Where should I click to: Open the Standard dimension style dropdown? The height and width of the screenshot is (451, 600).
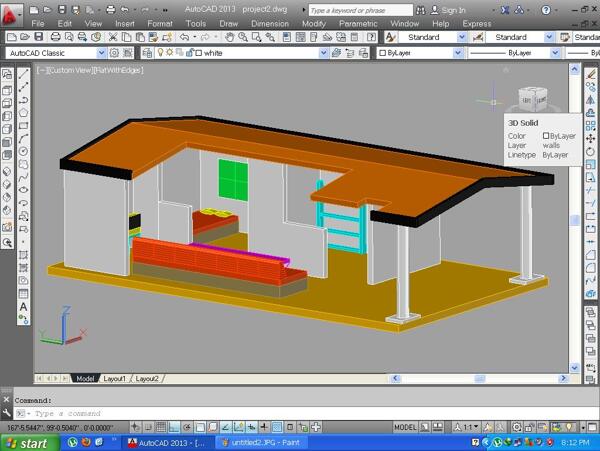pos(549,37)
